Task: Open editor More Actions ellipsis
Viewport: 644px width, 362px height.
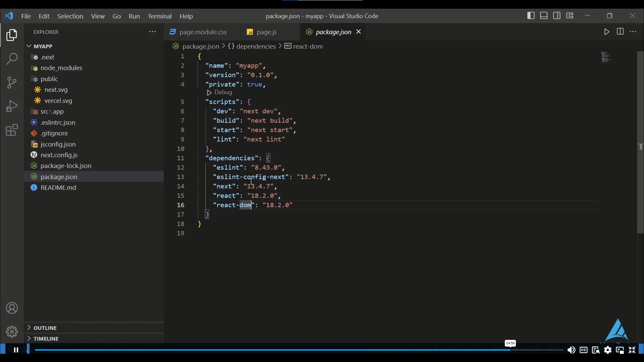Action: tap(633, 32)
